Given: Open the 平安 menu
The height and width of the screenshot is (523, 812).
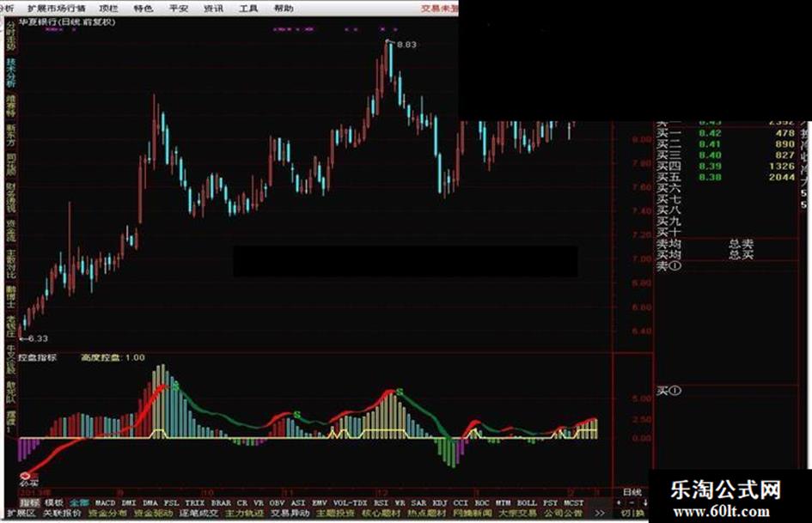Looking at the screenshot, I should tap(178, 9).
